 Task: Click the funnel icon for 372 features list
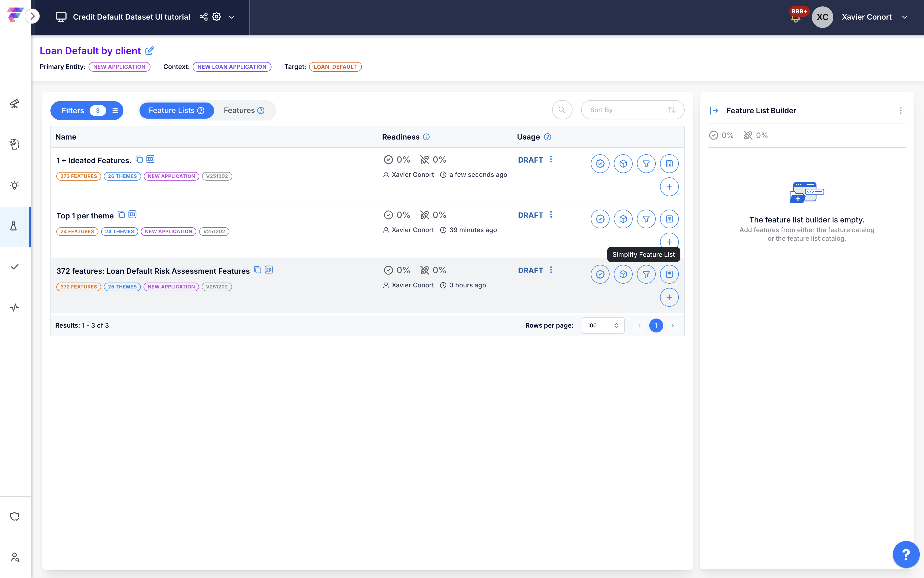[646, 274]
